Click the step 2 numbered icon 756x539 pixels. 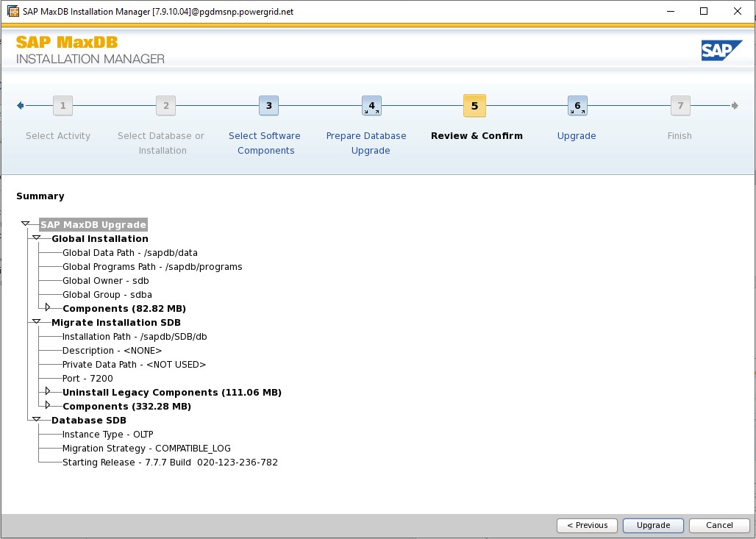tap(165, 105)
